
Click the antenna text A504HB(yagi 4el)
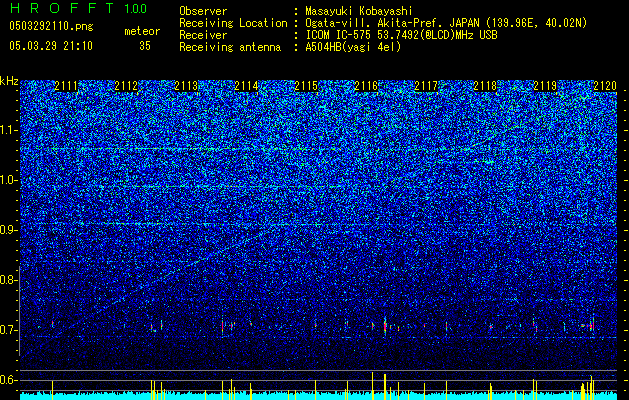[x=353, y=47]
